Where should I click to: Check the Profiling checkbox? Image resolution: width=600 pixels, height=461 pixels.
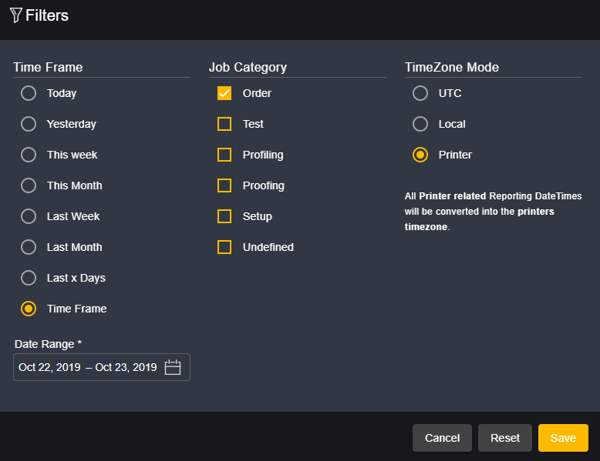coord(225,155)
